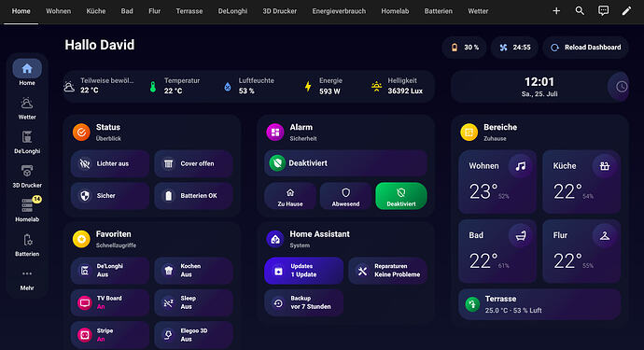644x350 pixels.
Task: Click the Helligkeit sun icon
Action: click(376, 86)
